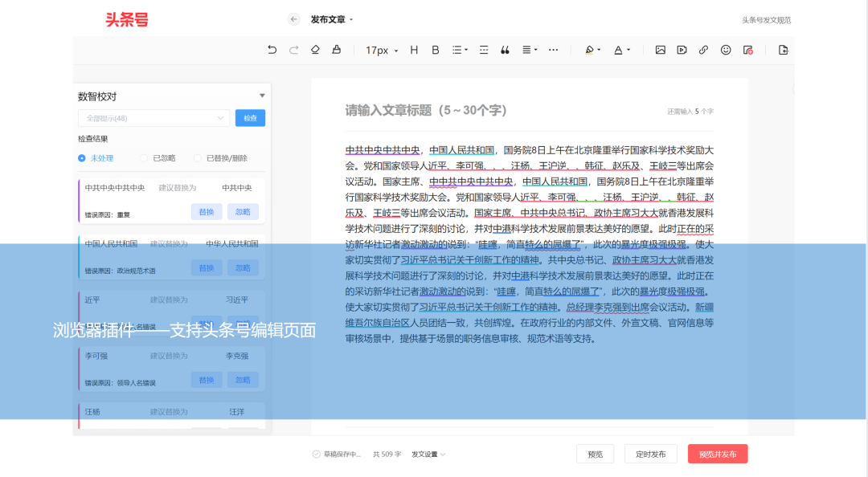Insert horizontal divider line icon
The width and height of the screenshot is (868, 477).
[x=483, y=50]
